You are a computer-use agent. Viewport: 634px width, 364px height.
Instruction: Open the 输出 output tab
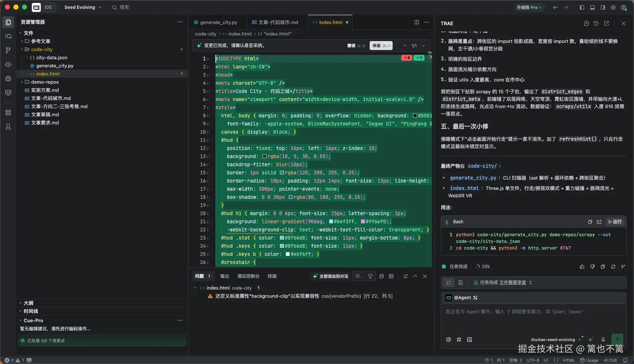225,276
